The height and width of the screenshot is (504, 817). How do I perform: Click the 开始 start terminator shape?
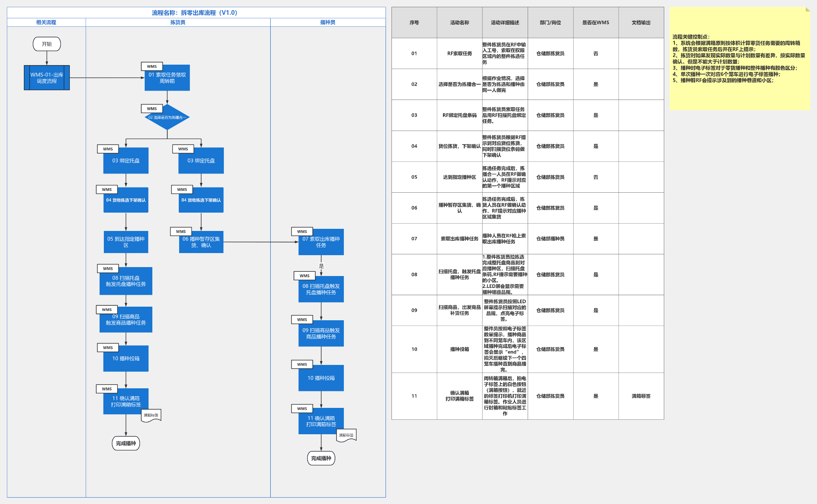click(x=47, y=44)
